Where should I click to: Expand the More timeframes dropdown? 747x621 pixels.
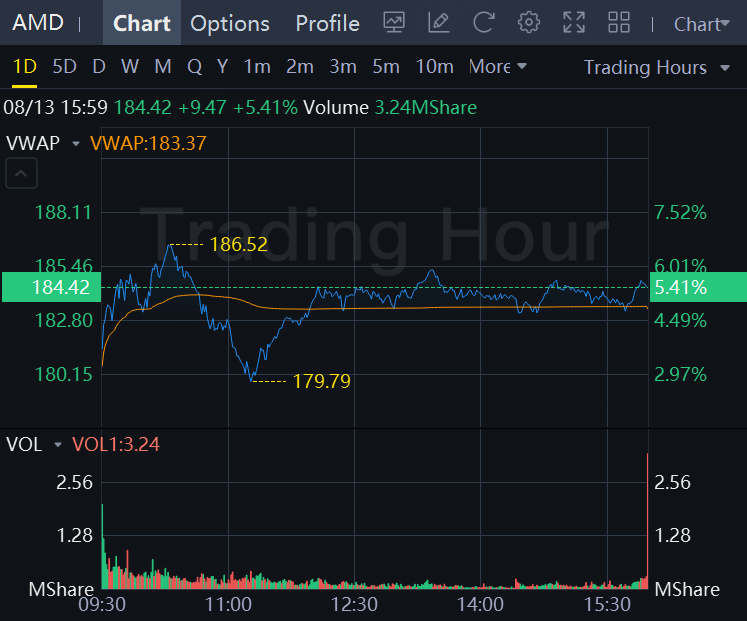(x=497, y=67)
